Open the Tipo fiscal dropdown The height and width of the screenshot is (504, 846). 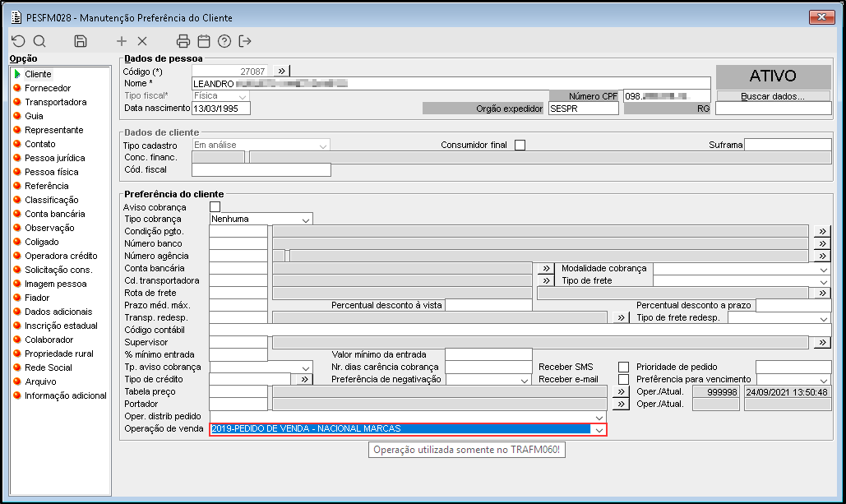[x=243, y=96]
